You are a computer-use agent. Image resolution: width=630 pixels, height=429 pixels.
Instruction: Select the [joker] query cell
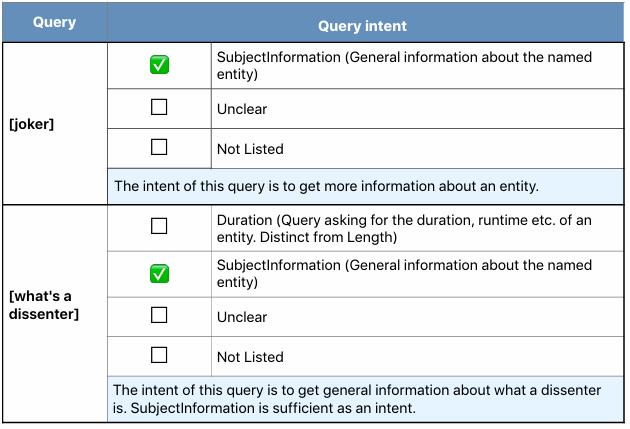55,124
